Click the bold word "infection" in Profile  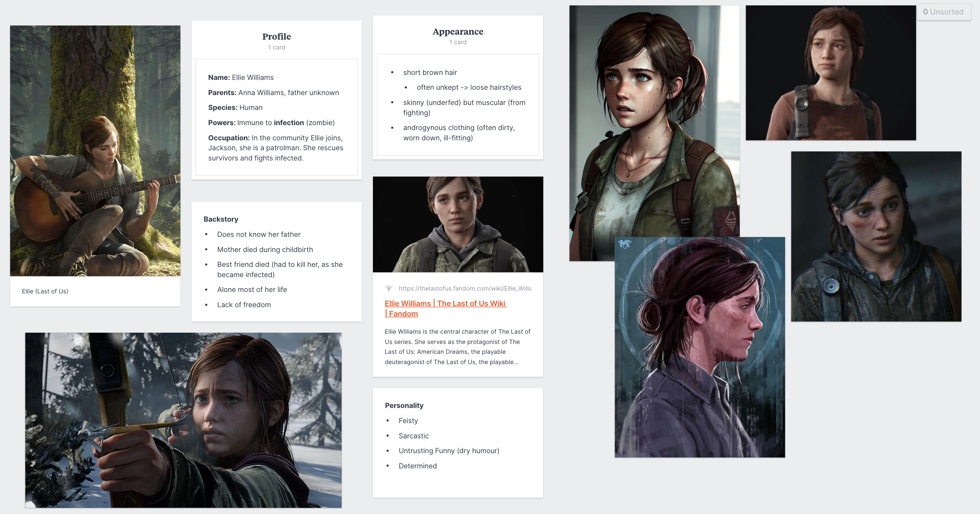tap(289, 123)
